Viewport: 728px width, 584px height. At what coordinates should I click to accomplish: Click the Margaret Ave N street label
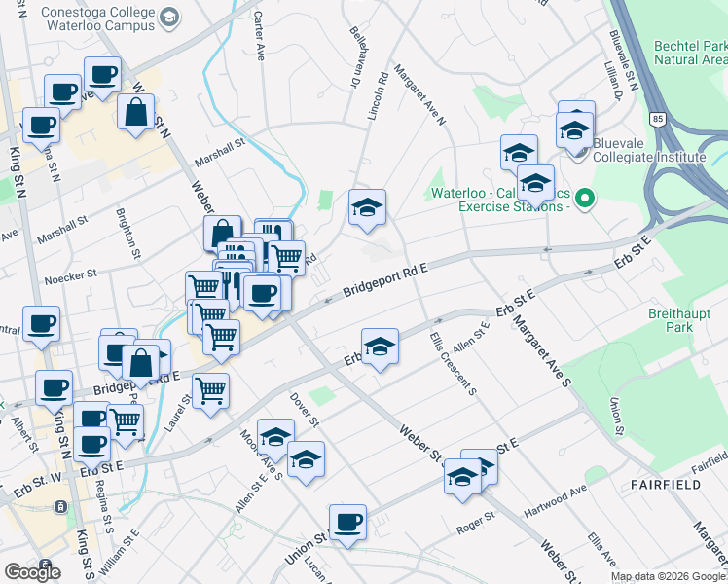[x=419, y=95]
